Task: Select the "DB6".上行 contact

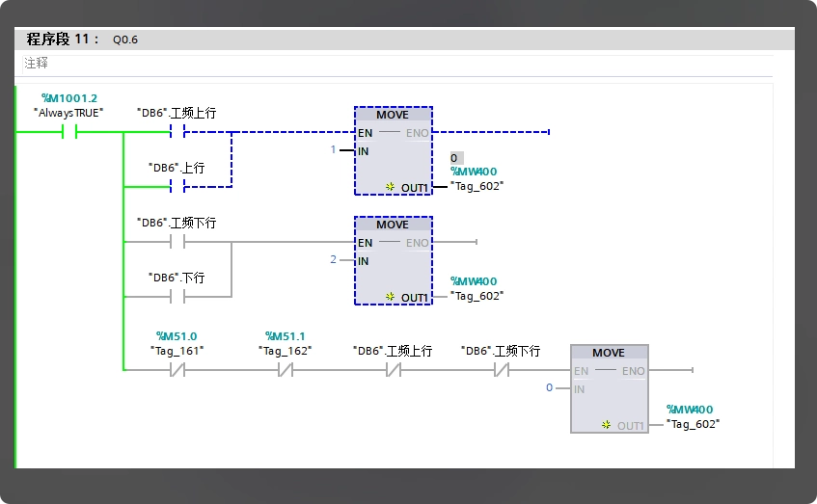Action: (x=177, y=186)
